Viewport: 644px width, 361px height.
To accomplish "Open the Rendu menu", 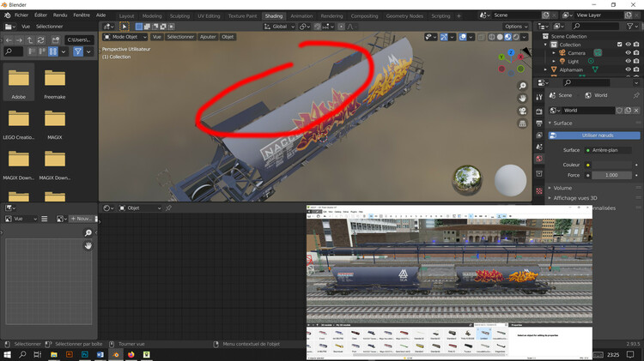I will [60, 15].
